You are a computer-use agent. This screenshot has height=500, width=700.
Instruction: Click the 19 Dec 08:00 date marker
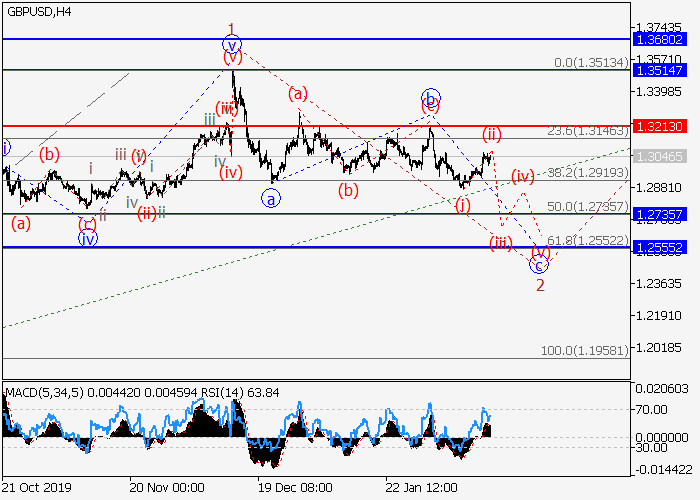point(294,487)
